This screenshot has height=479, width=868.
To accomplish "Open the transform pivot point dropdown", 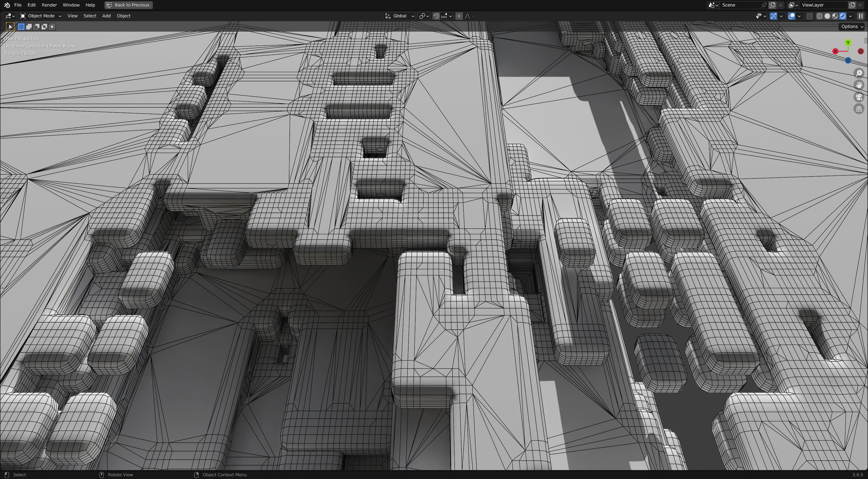I will click(424, 16).
